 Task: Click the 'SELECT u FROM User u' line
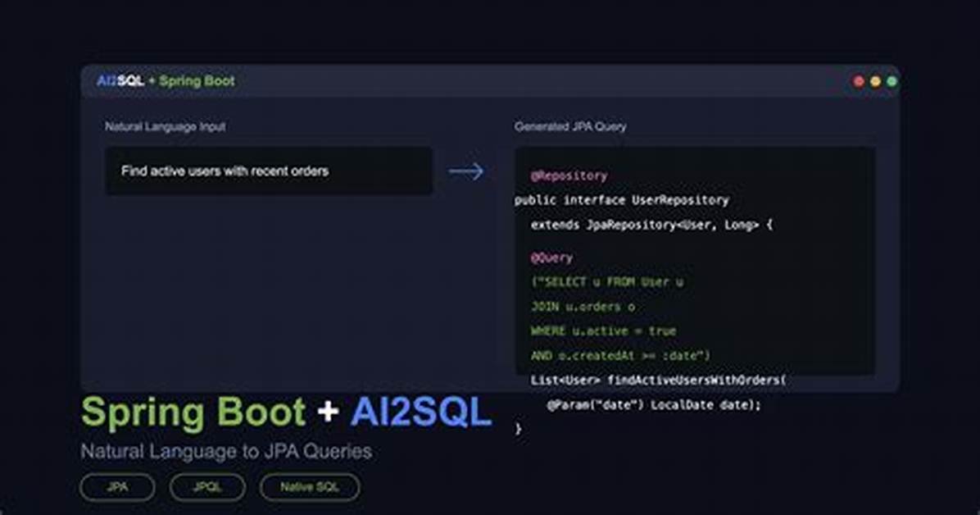[x=607, y=282]
